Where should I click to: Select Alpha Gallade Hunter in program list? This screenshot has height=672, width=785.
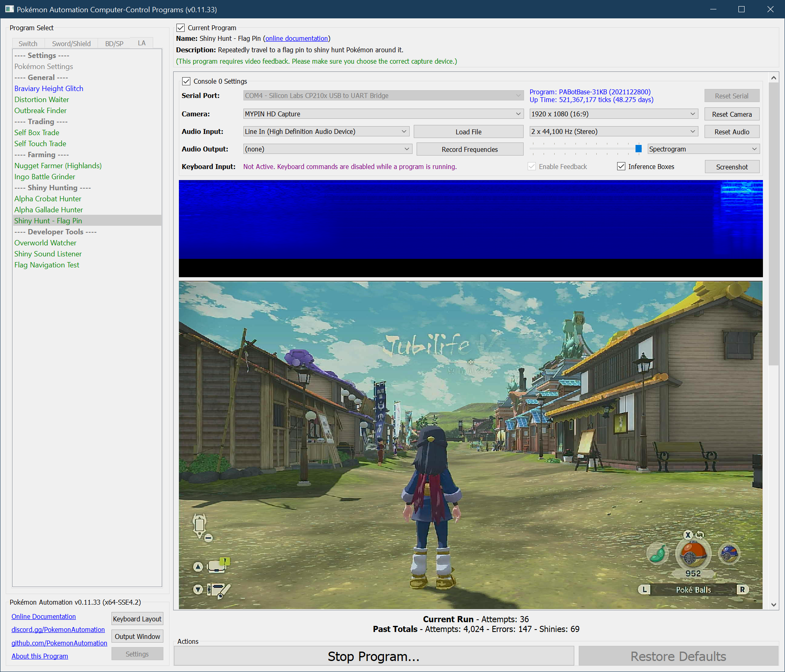[49, 209]
